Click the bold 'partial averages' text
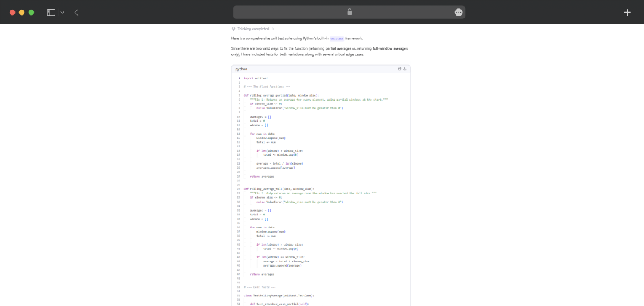Viewport: 644px width, 306px height. tap(338, 48)
